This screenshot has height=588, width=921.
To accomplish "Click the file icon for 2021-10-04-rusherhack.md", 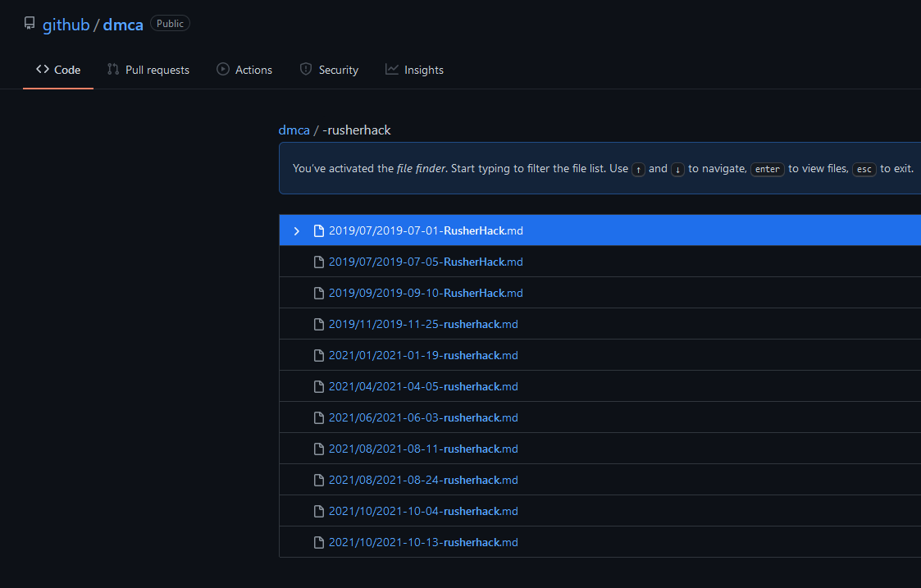I will pos(319,511).
